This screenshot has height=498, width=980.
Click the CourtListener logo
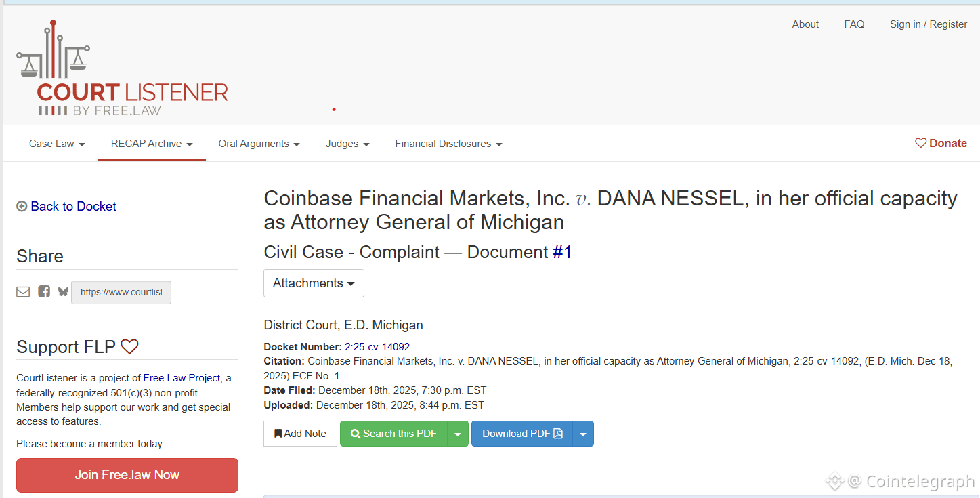122,68
